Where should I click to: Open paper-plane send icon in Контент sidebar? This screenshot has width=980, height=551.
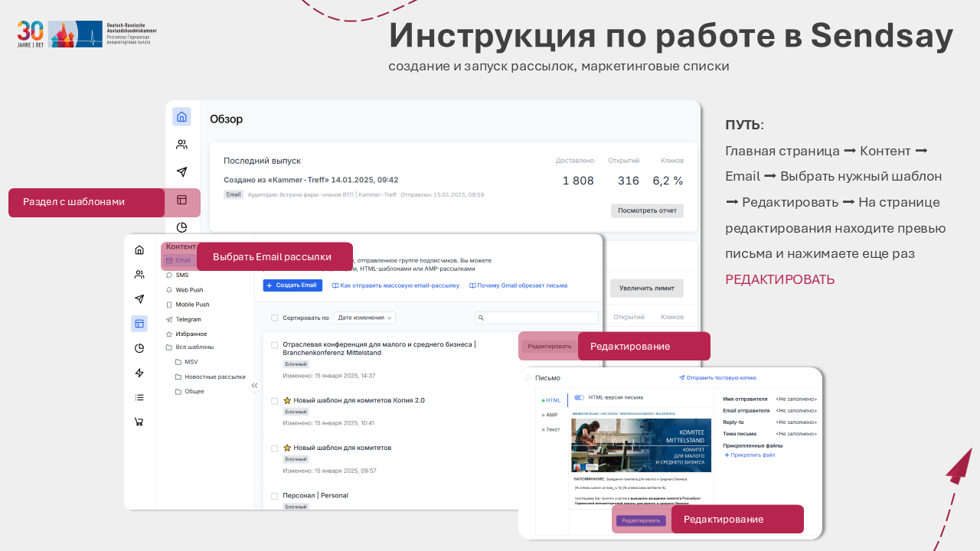[x=139, y=298]
